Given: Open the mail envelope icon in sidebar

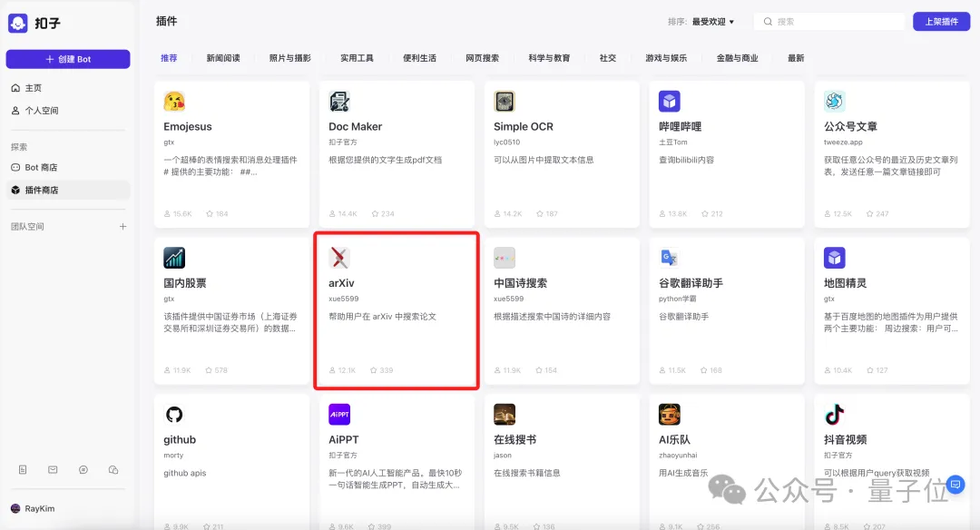Looking at the screenshot, I should [x=53, y=469].
